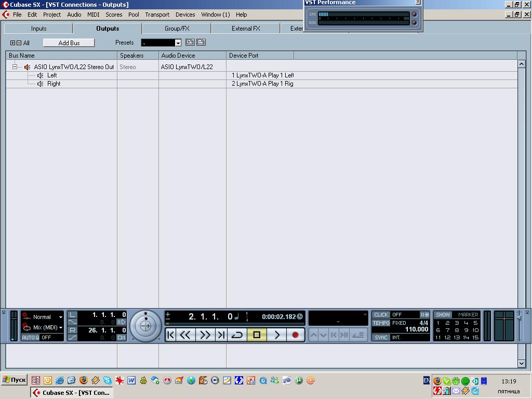This screenshot has height=399, width=532.
Task: Click device port 2 LynxTWO-A Play 1 Right
Action: (x=262, y=84)
